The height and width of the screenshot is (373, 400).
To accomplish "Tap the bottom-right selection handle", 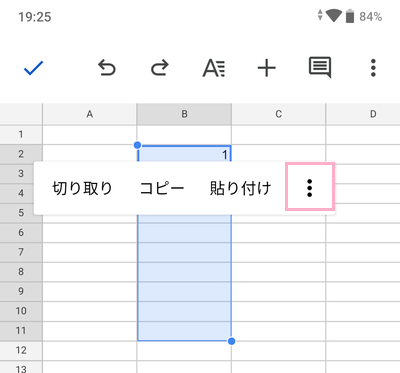I will coord(232,341).
